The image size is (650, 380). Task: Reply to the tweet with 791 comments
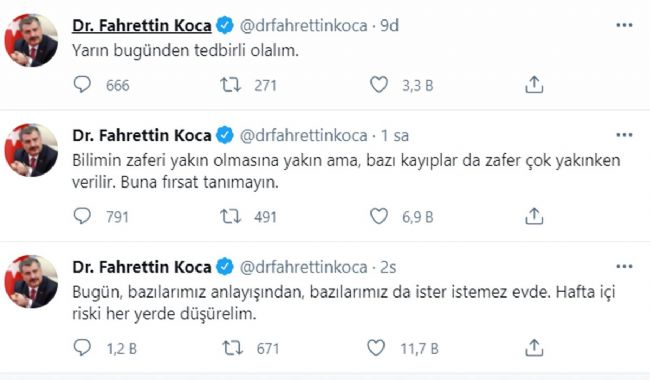coord(82,216)
